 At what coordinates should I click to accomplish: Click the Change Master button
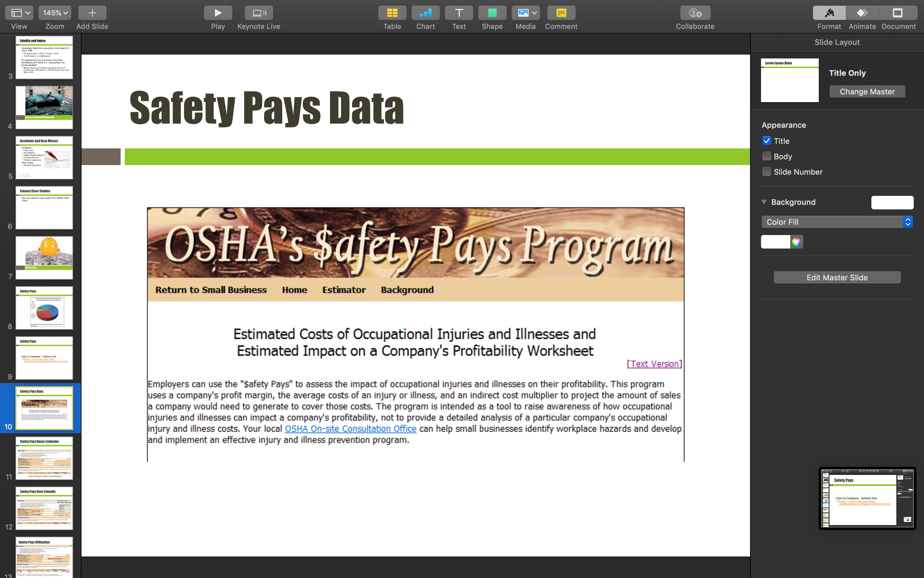click(x=867, y=92)
